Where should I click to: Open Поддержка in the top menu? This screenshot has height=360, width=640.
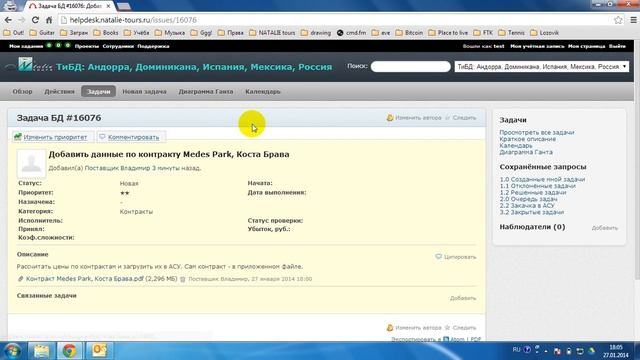(x=153, y=46)
